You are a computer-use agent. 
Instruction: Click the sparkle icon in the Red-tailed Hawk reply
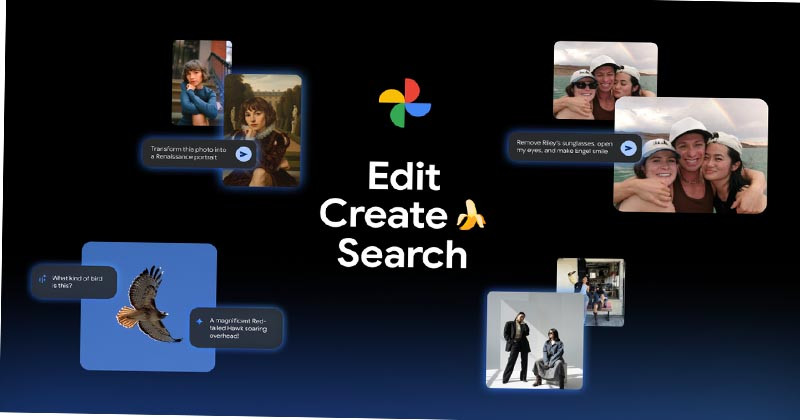point(199,322)
